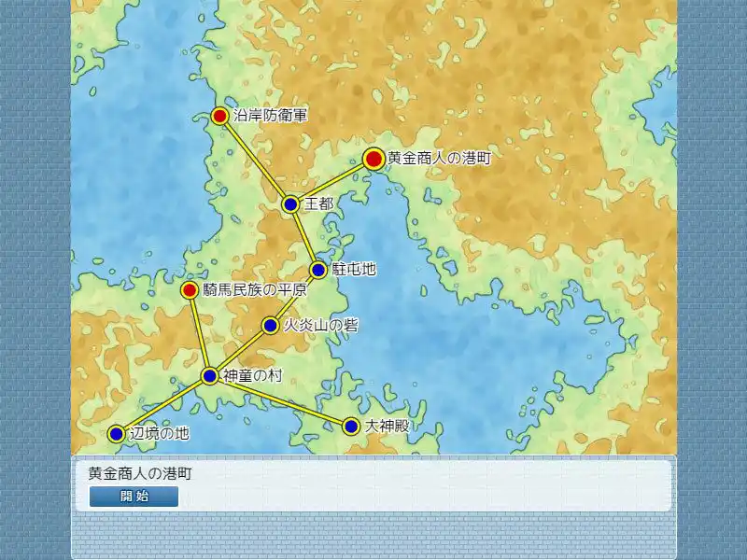Click route between 駐屯地 and 火炎山の砦
The height and width of the screenshot is (560, 747).
click(292, 296)
